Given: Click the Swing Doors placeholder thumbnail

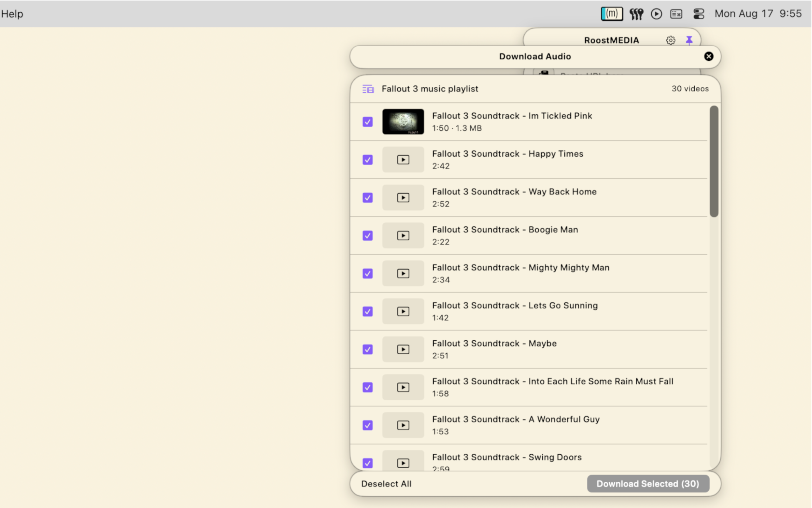Looking at the screenshot, I should pos(403,461).
